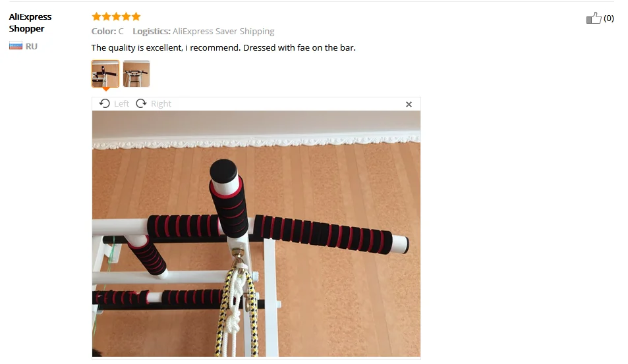Image resolution: width=628 pixels, height=364 pixels.
Task: Select the first review photo thumbnail
Action: [105, 74]
